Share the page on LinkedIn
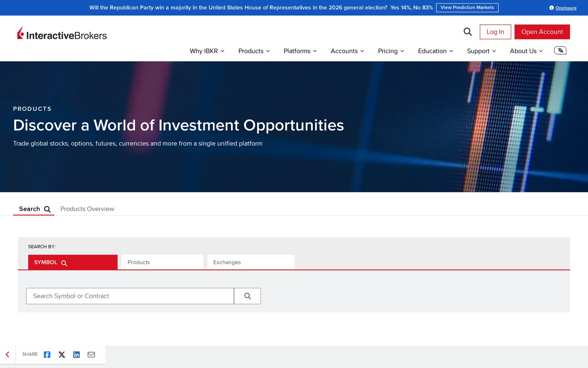The height and width of the screenshot is (368, 588). tap(77, 355)
